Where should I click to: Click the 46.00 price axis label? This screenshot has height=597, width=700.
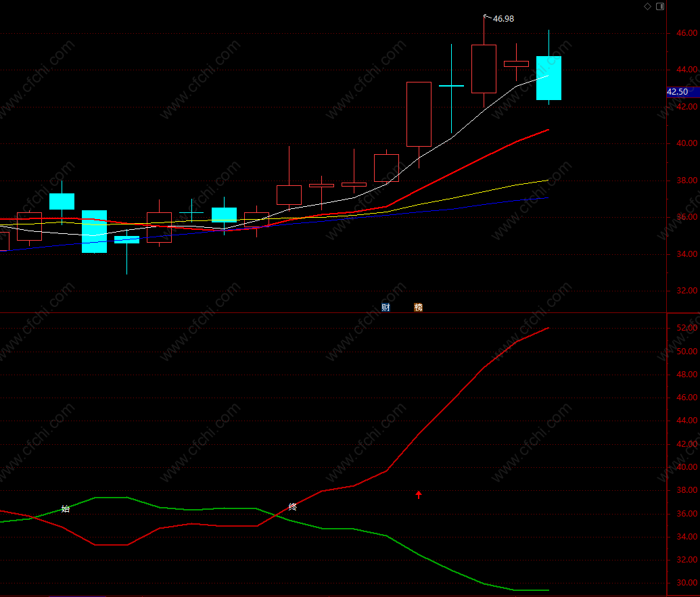pos(686,33)
